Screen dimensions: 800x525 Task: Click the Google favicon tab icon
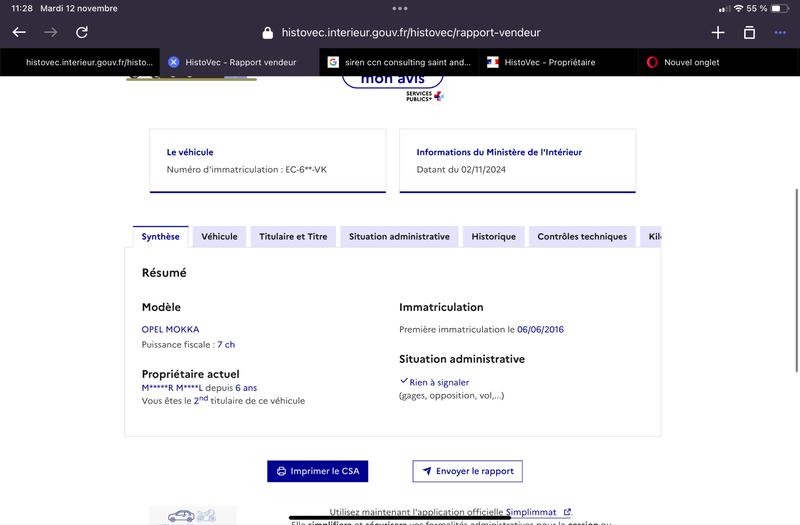[333, 62]
